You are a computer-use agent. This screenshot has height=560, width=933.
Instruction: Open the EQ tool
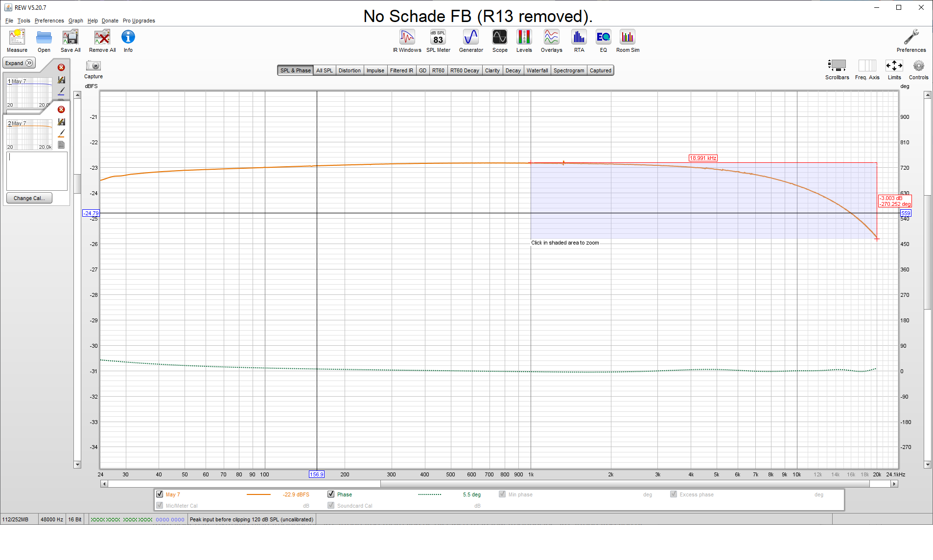click(604, 37)
